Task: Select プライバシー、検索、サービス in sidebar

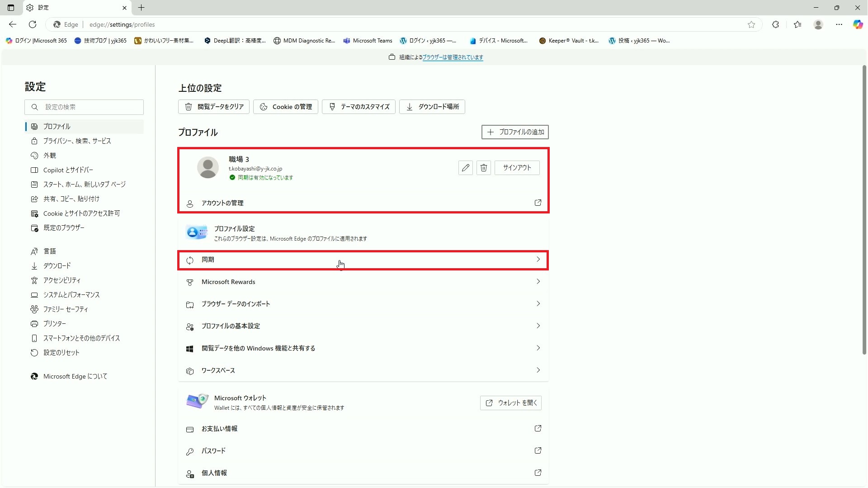Action: coord(77,141)
